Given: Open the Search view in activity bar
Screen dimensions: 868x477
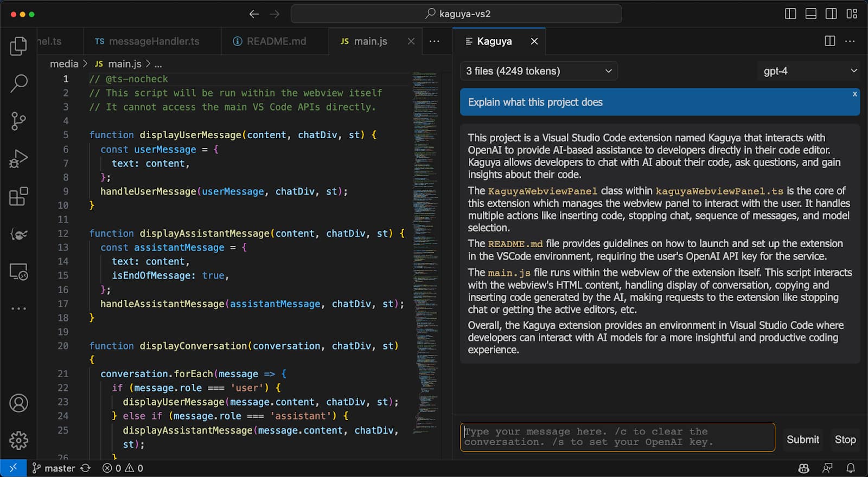Looking at the screenshot, I should pos(18,83).
